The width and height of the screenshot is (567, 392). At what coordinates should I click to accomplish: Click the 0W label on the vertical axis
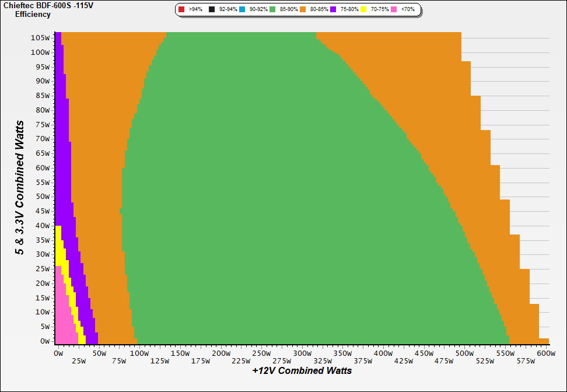45,341
